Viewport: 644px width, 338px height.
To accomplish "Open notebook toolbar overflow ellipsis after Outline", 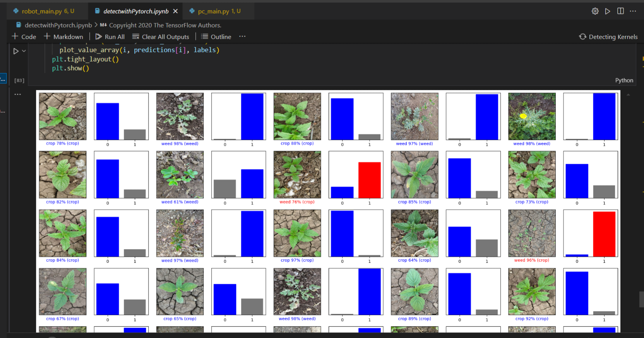I will (242, 36).
